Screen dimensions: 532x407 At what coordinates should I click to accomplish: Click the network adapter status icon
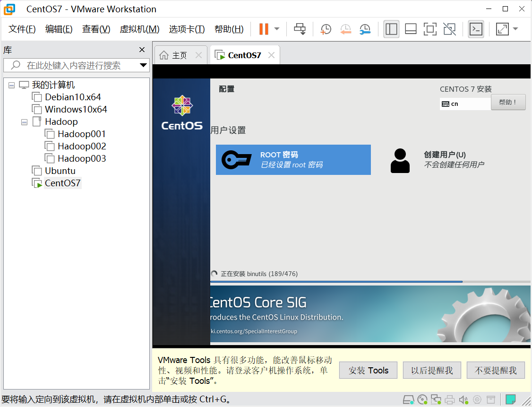click(x=436, y=399)
